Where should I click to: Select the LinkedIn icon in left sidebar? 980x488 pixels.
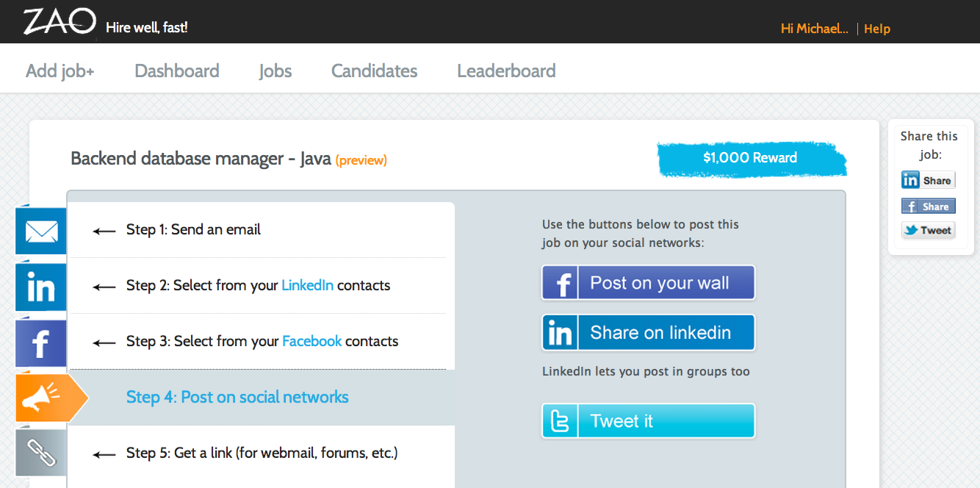click(x=41, y=287)
